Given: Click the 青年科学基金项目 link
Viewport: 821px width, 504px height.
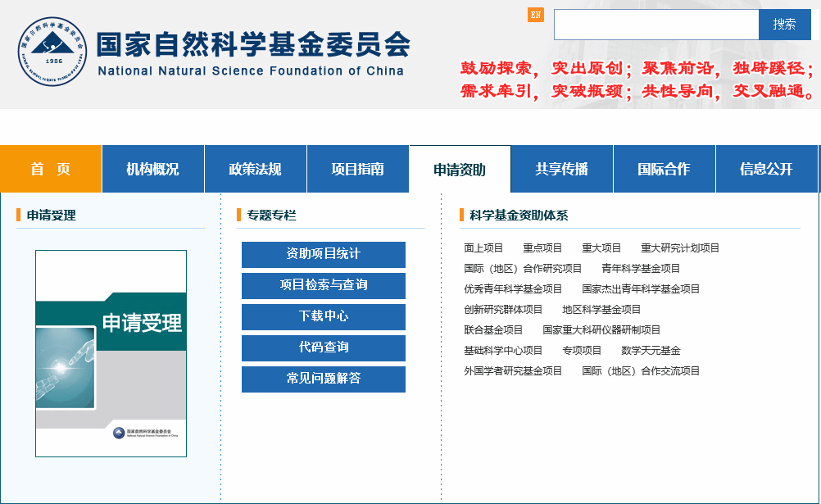Looking at the screenshot, I should pyautogui.click(x=641, y=269).
